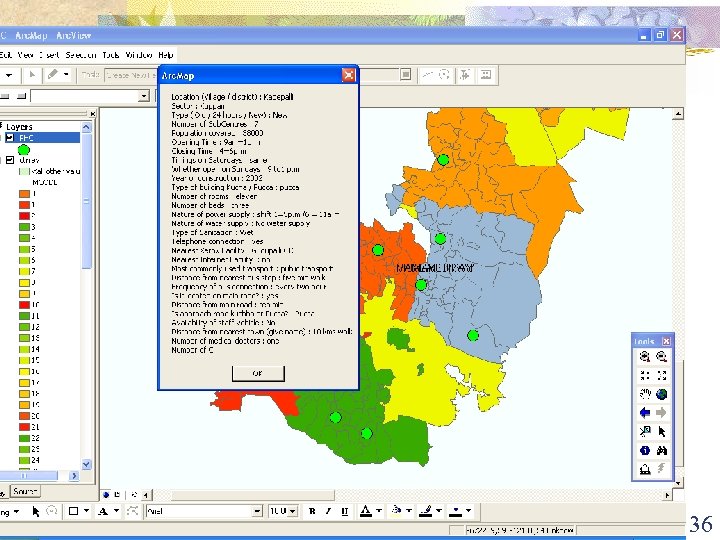The image size is (720, 540).
Task: Open the Find binoculars tool
Action: point(661,450)
